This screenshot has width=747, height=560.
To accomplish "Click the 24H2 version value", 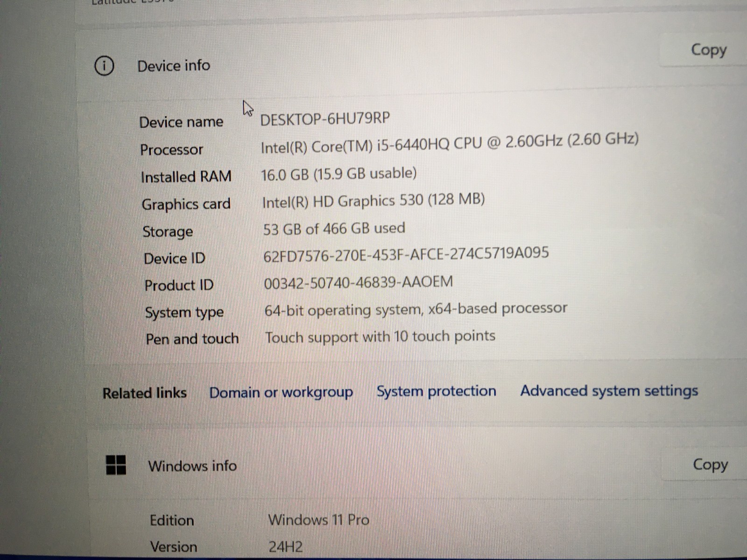I will click(x=285, y=546).
